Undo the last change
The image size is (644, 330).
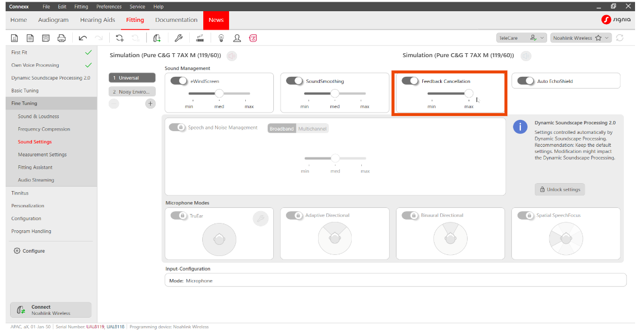pos(83,38)
